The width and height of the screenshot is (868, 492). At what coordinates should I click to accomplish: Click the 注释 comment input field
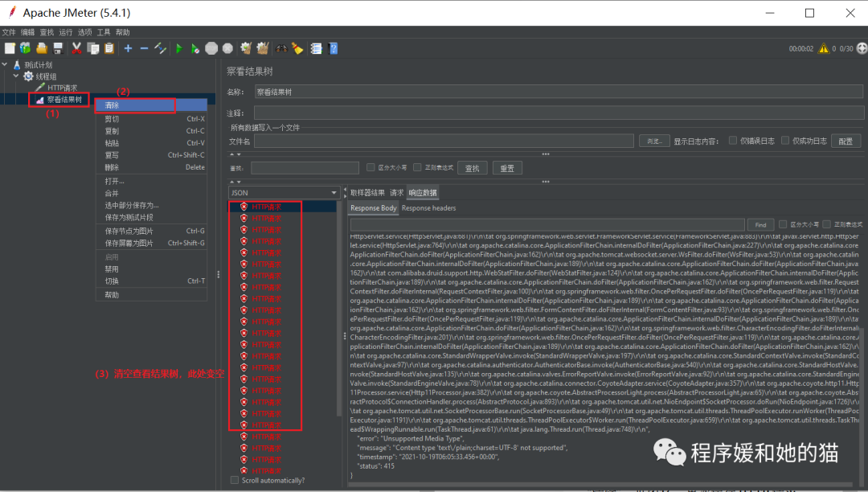[x=559, y=113]
